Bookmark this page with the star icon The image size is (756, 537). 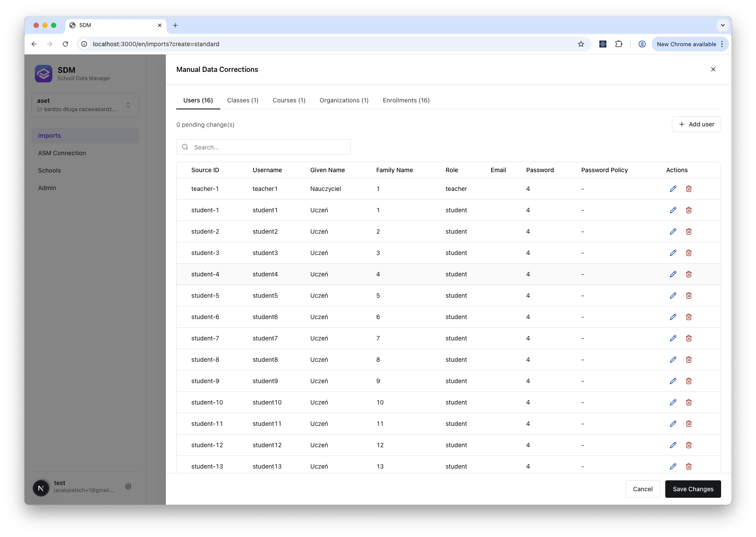[581, 44]
